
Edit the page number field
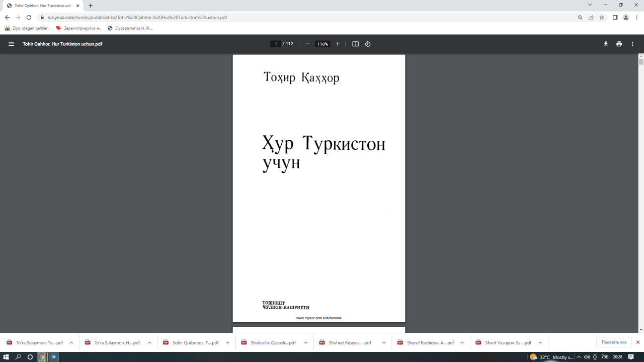click(275, 44)
